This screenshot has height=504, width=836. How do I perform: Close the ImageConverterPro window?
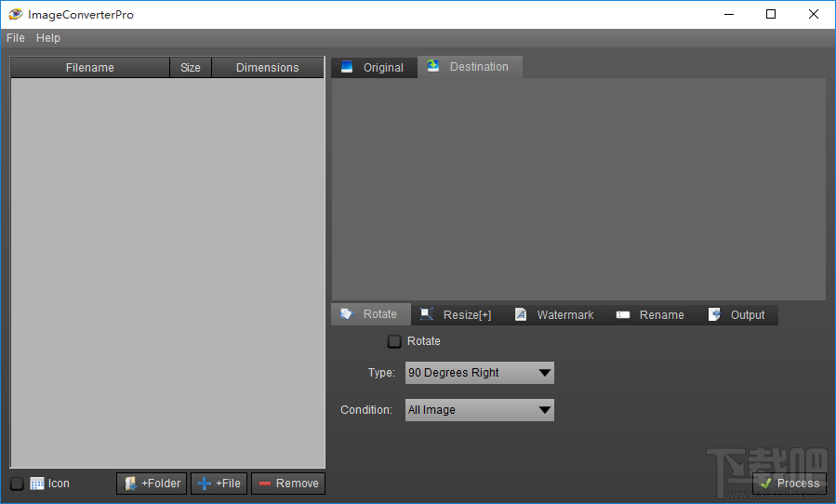pos(814,14)
